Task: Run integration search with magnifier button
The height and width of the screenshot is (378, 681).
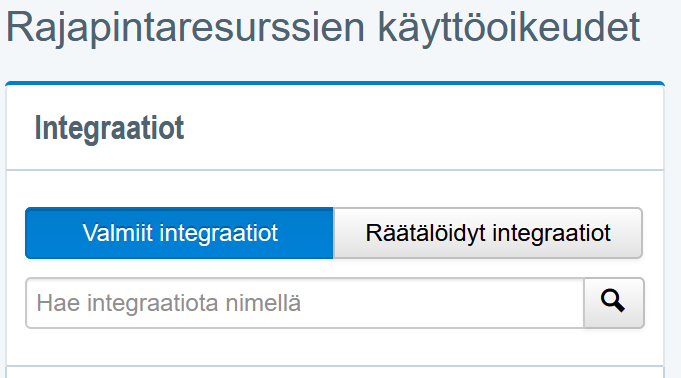Action: coord(613,302)
